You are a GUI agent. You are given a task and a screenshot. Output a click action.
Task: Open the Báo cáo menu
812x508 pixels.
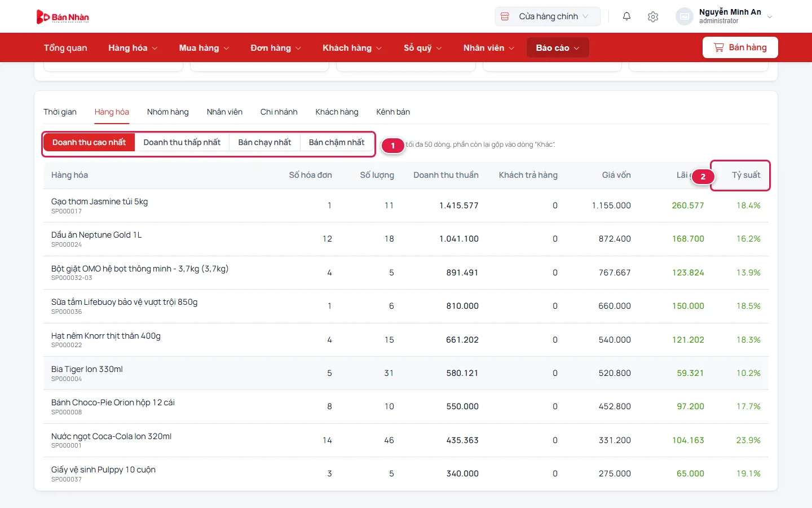(x=558, y=48)
